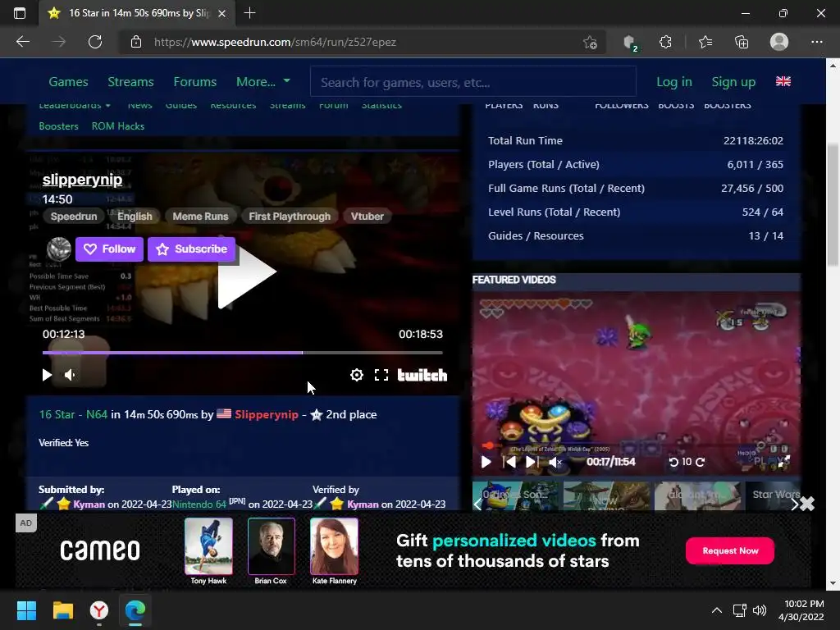This screenshot has height=630, width=840.
Task: Open the Cameo logo in ad
Action: [100, 550]
